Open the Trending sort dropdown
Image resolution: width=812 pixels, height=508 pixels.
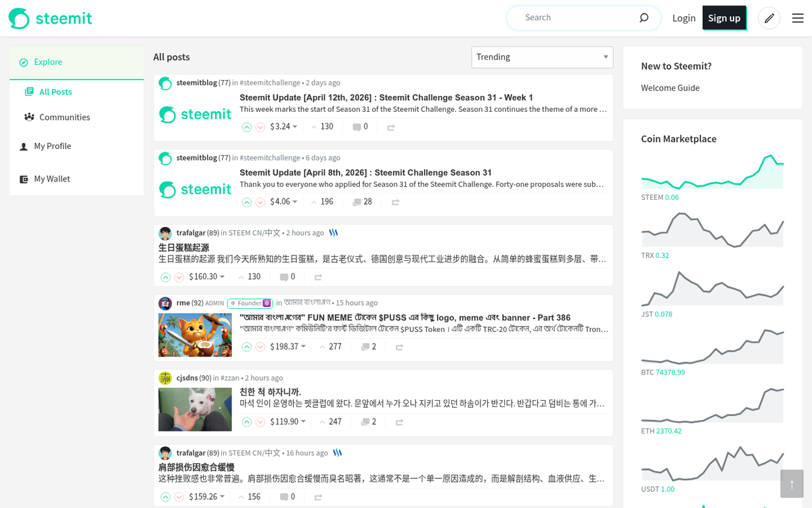(541, 57)
